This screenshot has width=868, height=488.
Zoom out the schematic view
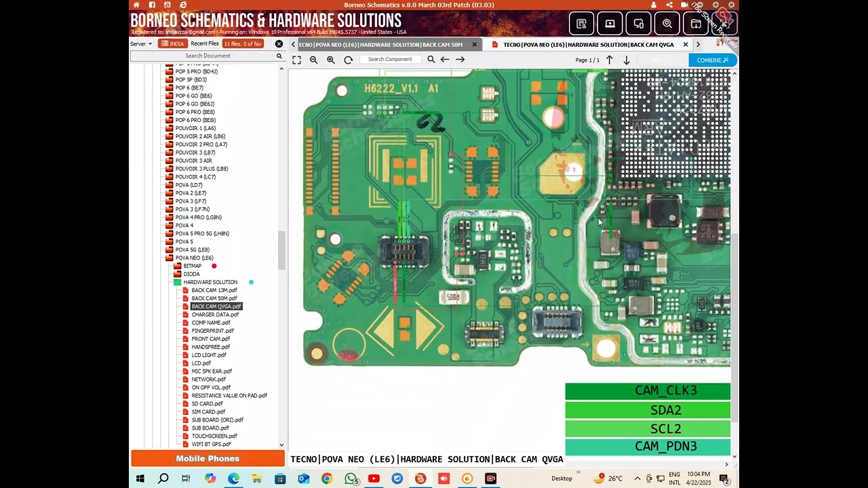tap(313, 60)
